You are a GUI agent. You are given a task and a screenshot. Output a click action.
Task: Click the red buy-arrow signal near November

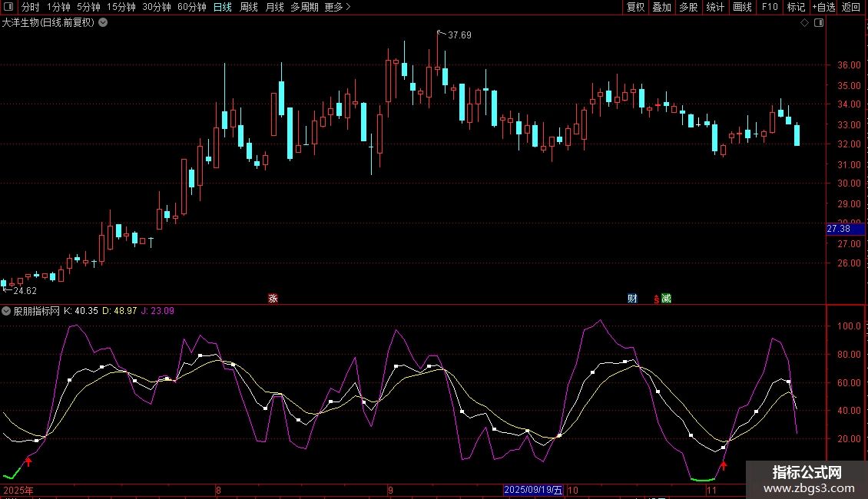pyautogui.click(x=723, y=464)
